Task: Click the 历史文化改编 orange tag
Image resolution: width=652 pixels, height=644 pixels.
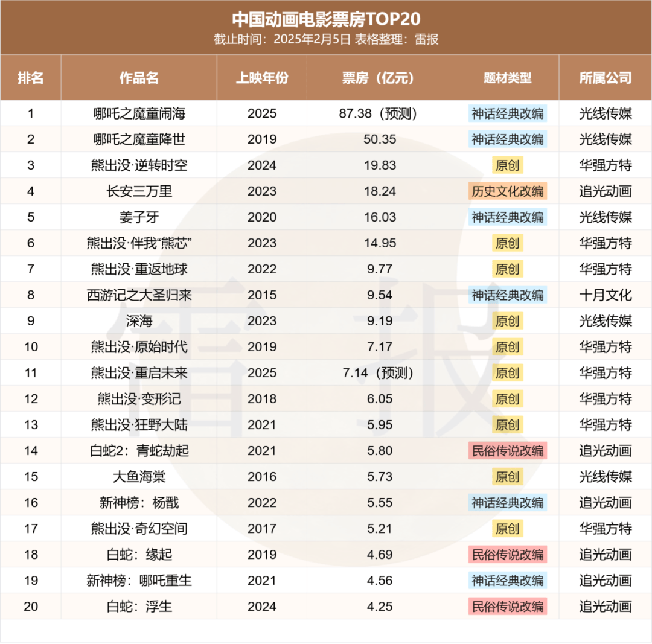Action: point(507,191)
